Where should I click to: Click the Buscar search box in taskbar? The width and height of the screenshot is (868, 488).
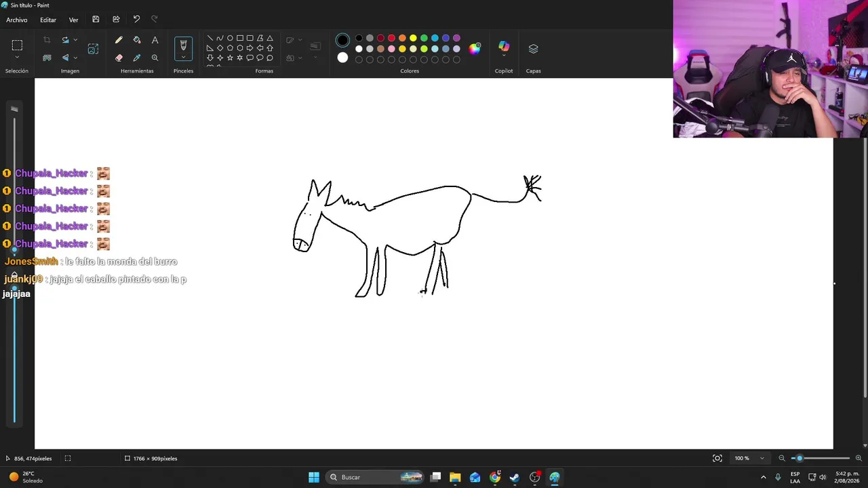tap(374, 477)
